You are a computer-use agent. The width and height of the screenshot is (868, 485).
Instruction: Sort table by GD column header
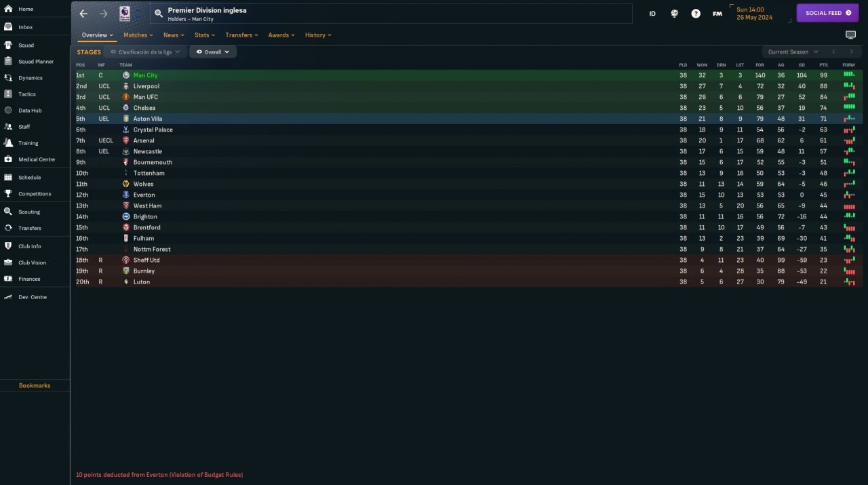point(802,65)
